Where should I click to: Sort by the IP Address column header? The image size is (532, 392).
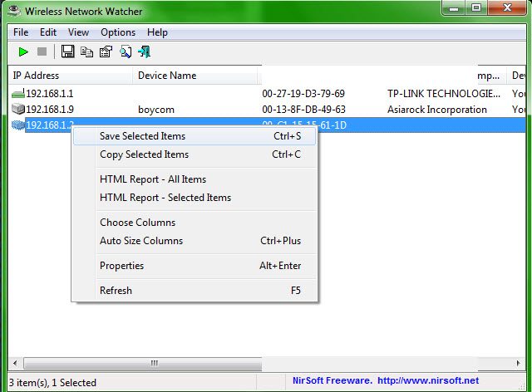(x=70, y=76)
